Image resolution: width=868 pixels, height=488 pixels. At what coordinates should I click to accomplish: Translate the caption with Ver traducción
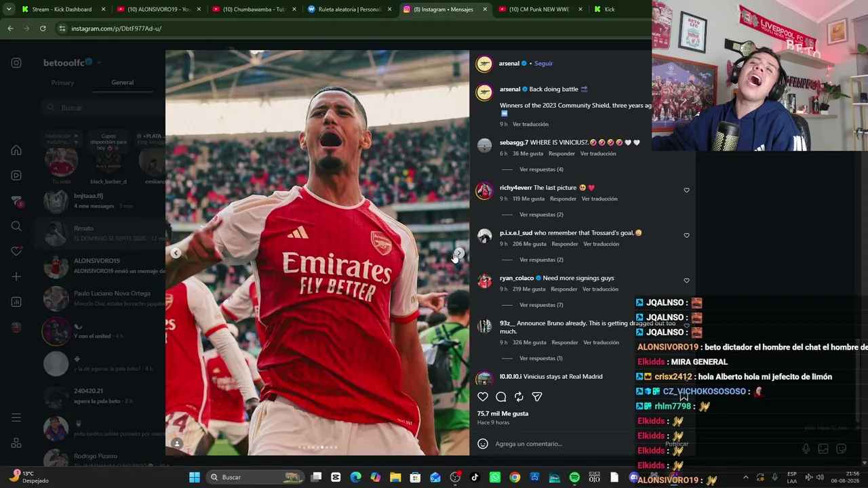click(530, 125)
